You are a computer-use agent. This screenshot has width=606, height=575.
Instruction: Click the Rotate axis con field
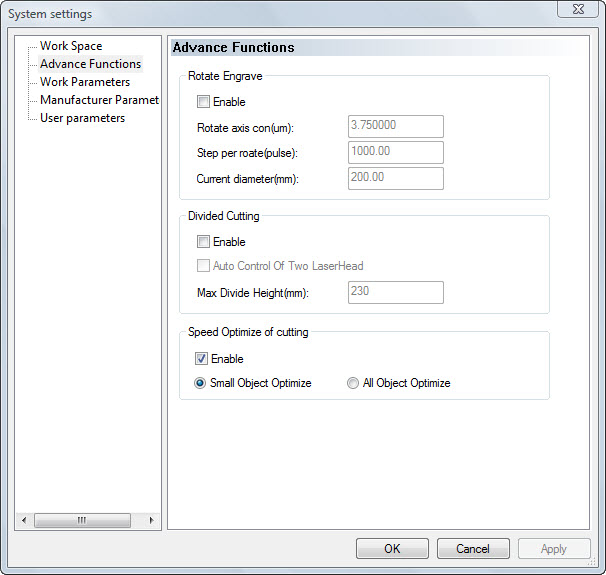coord(395,126)
